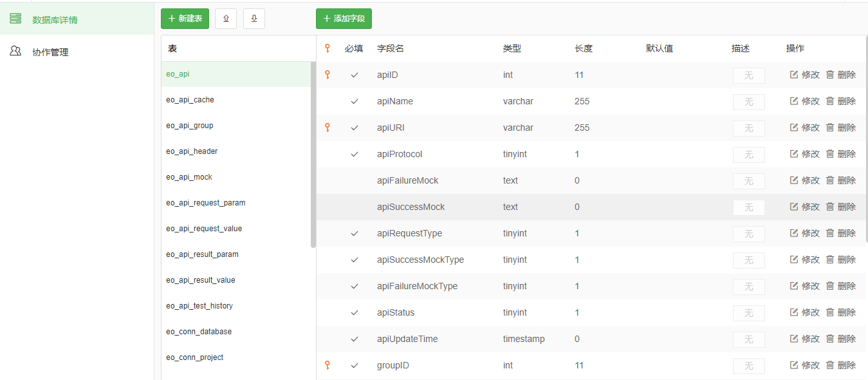Click the download icon button in toolbar
868x380 pixels.
[254, 19]
